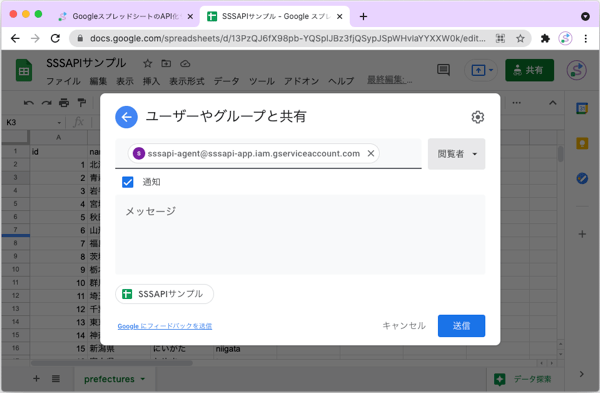Open Google Tasks in side panel
Viewport: 600px width, 393px height.
582,178
